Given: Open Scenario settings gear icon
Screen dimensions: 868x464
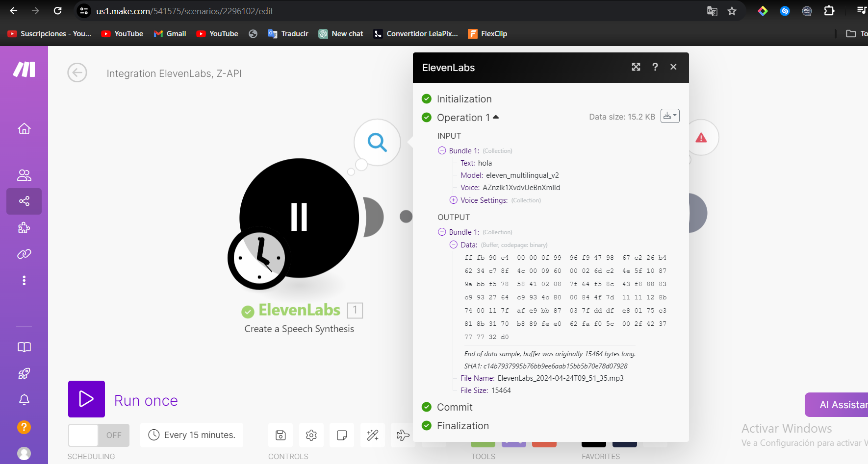Looking at the screenshot, I should (x=311, y=435).
